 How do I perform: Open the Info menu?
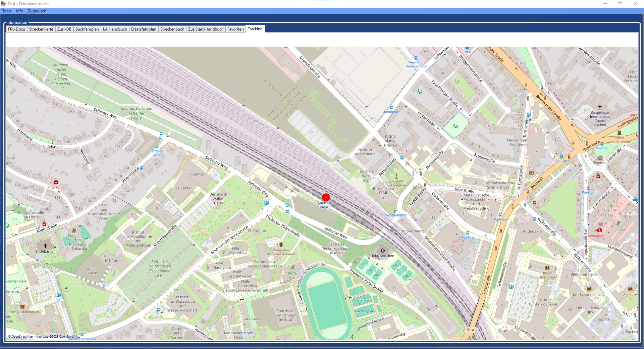[19, 11]
